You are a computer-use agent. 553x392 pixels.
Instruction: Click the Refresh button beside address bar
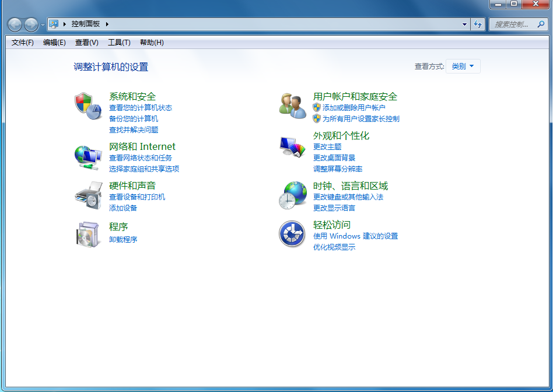(x=478, y=24)
